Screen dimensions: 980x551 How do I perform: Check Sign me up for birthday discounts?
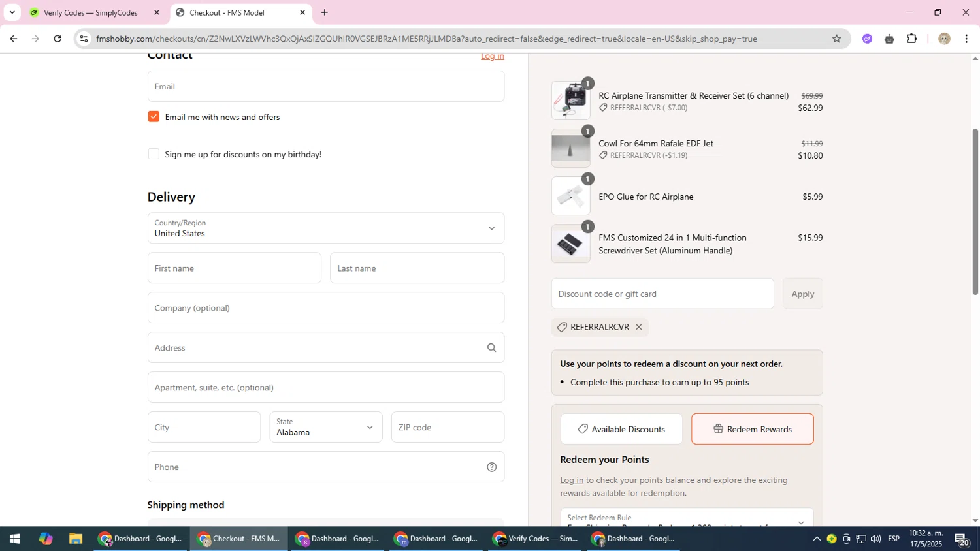click(x=154, y=154)
